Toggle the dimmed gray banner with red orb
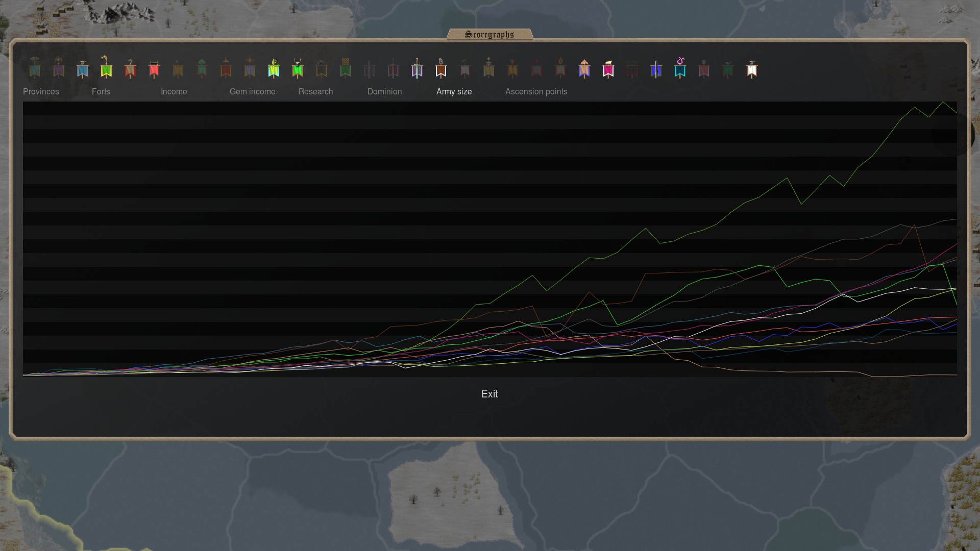Viewport: 980px width, 551px height. click(x=536, y=67)
